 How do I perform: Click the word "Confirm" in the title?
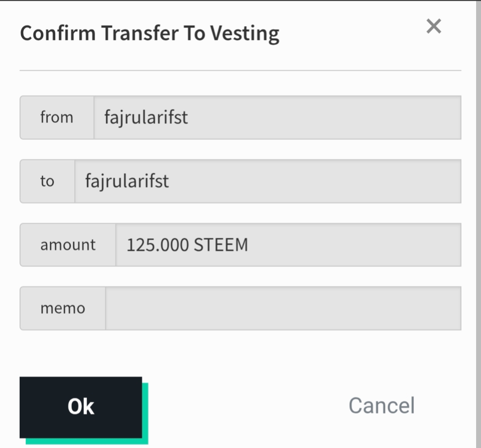click(x=58, y=33)
